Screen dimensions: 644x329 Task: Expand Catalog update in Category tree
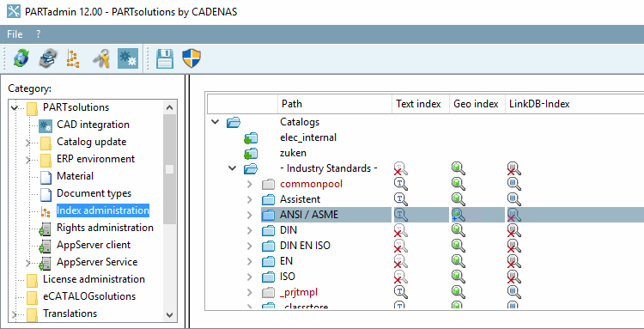pos(28,143)
